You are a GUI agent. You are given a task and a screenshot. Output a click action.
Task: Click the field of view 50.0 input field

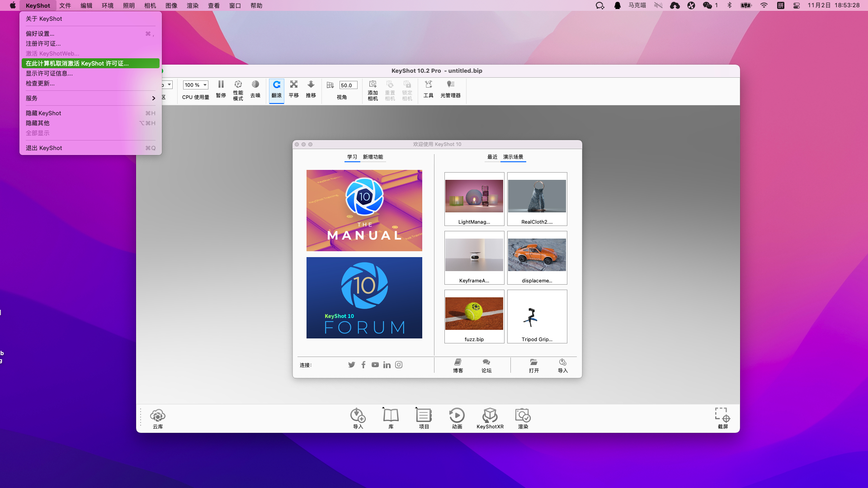pos(348,85)
